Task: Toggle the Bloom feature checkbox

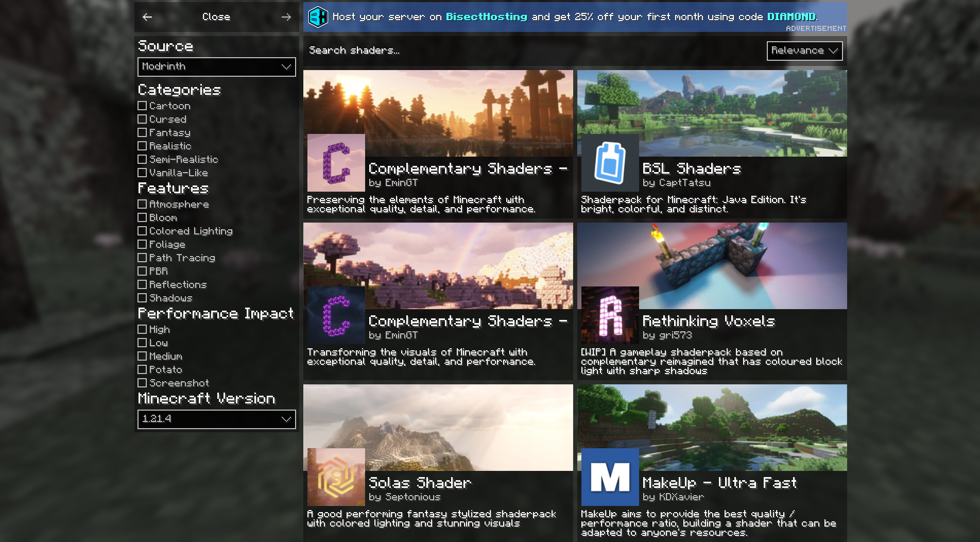Action: (142, 217)
